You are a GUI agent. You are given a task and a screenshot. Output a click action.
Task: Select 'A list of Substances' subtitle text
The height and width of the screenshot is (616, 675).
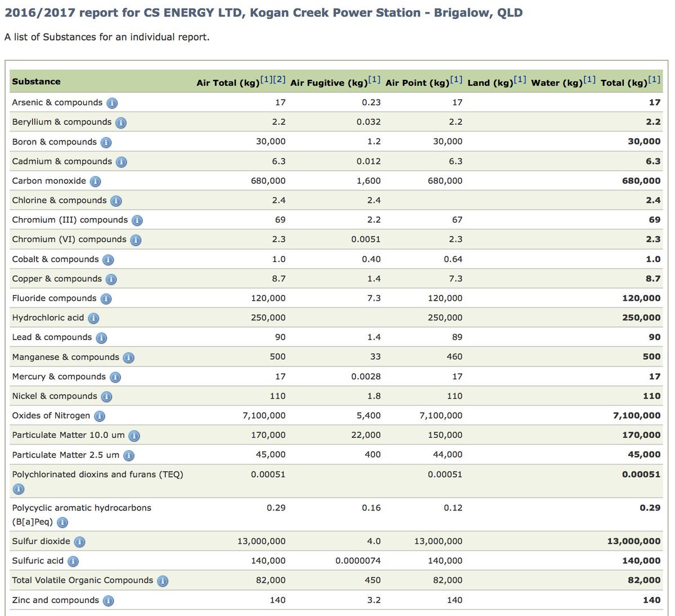(x=107, y=37)
